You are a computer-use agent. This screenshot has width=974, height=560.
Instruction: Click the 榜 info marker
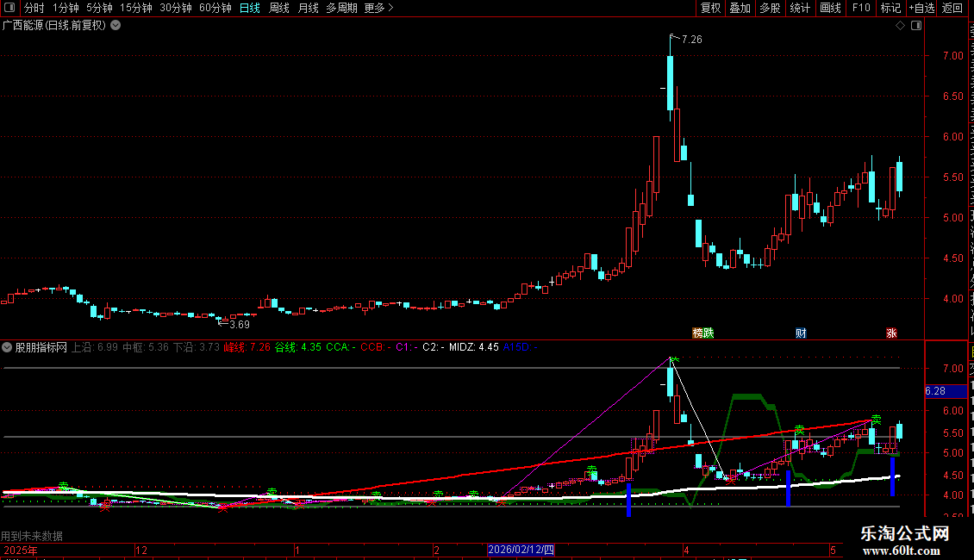tap(697, 333)
